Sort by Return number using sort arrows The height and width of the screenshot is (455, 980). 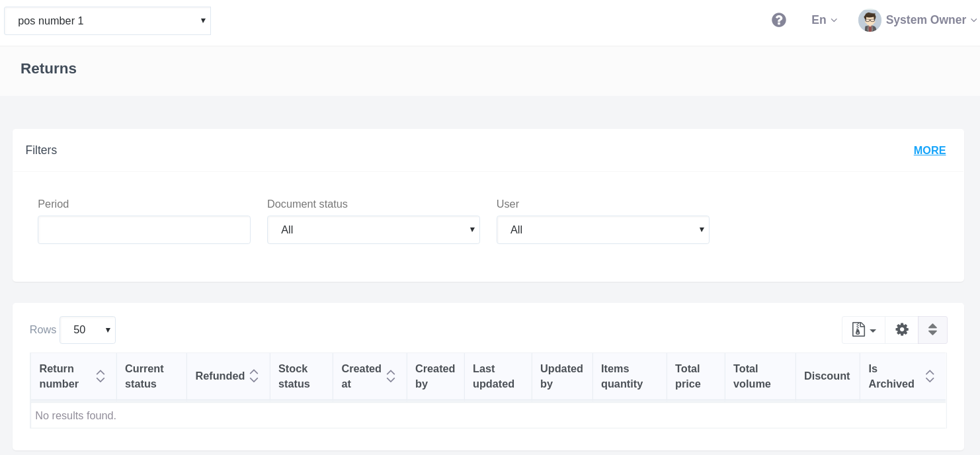pyautogui.click(x=101, y=376)
